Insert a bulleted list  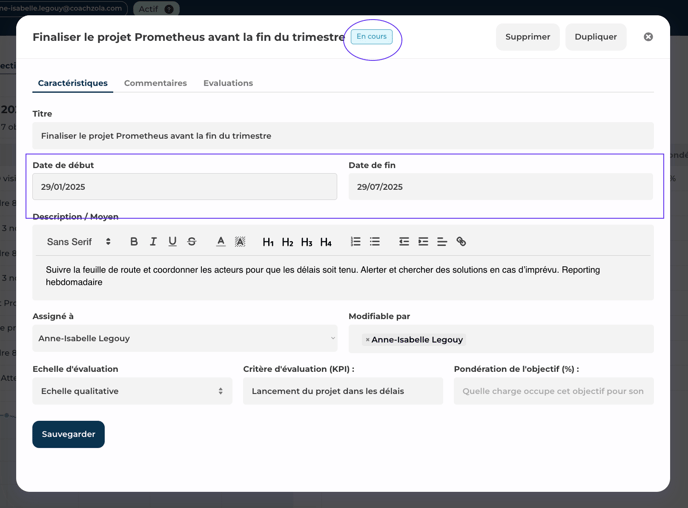pyautogui.click(x=375, y=242)
